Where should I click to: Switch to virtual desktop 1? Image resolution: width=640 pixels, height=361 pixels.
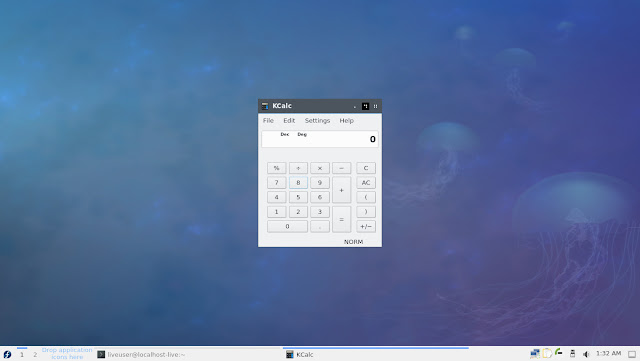[22, 354]
